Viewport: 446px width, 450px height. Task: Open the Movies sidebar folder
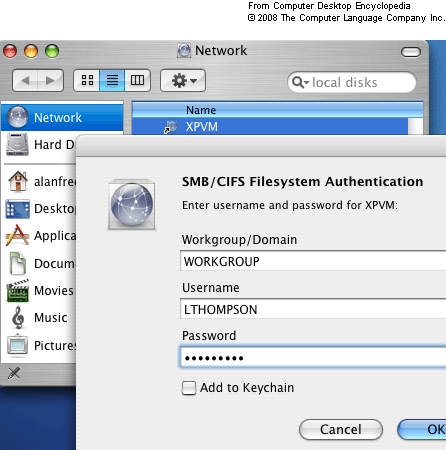[39, 290]
